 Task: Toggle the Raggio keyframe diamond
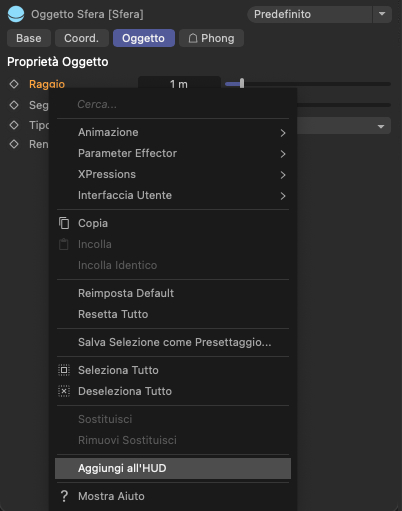(14, 84)
